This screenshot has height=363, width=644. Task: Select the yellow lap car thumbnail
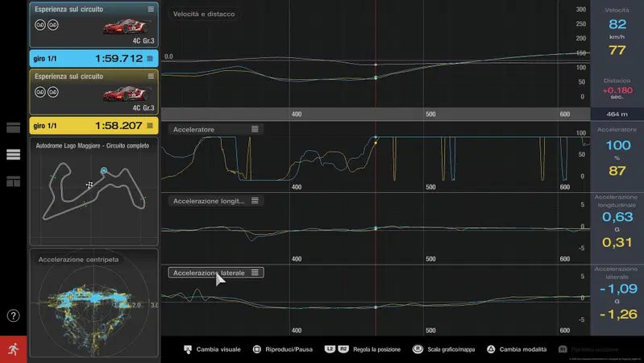[x=126, y=94]
